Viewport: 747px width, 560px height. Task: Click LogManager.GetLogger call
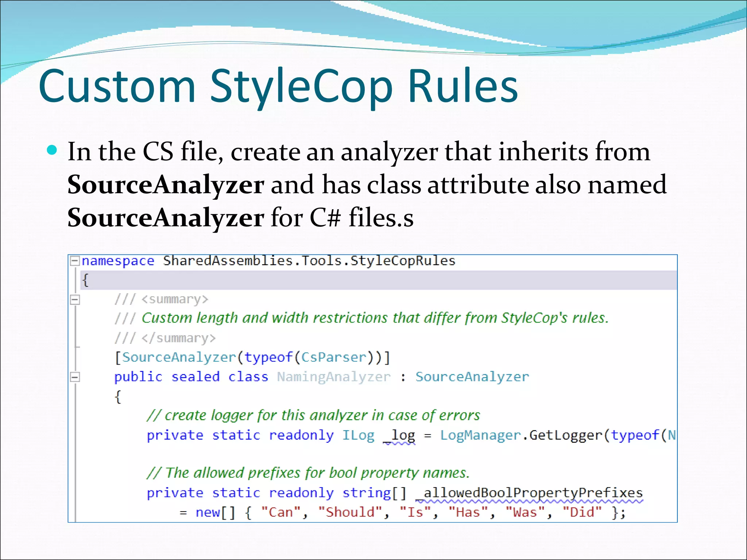click(x=522, y=435)
